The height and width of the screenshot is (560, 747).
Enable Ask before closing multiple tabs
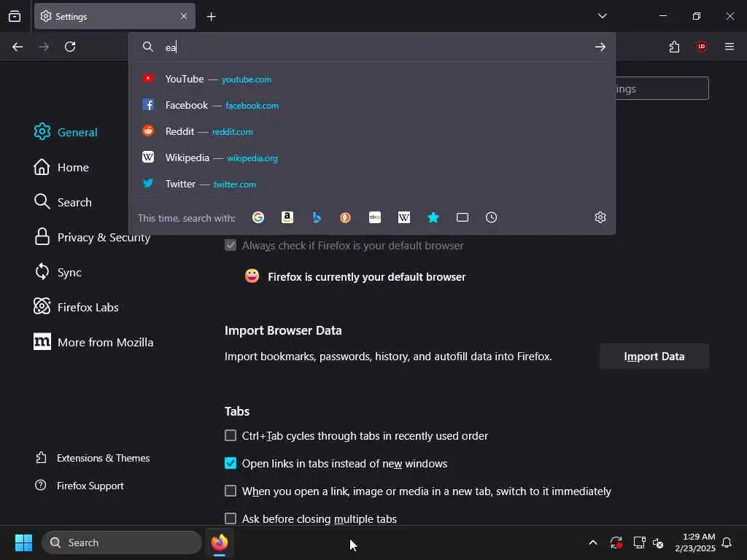(x=230, y=518)
